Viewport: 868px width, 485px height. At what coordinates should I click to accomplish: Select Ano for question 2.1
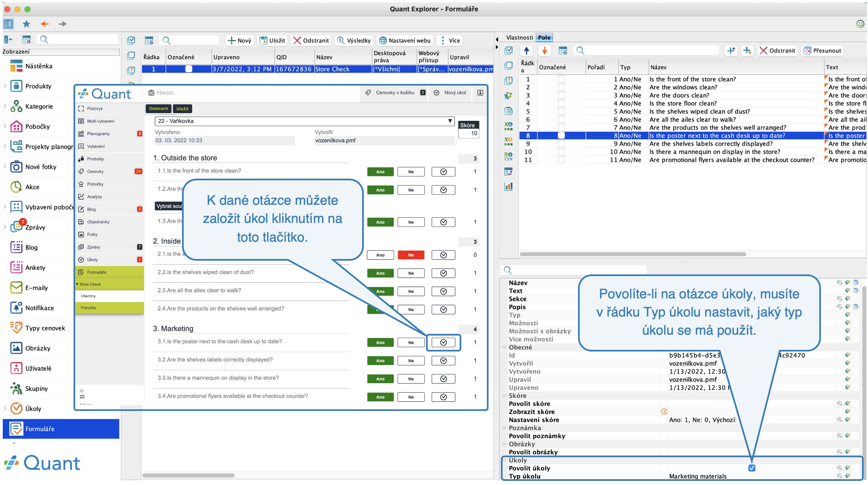[380, 255]
